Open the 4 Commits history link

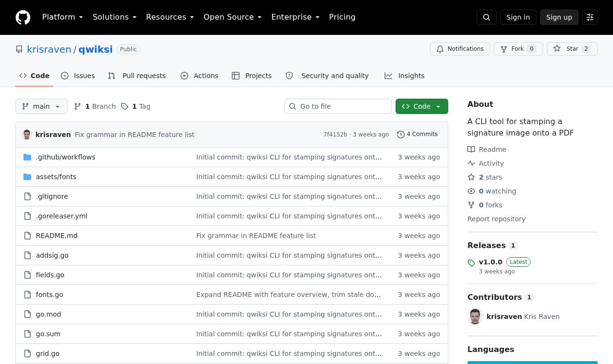[x=417, y=135]
